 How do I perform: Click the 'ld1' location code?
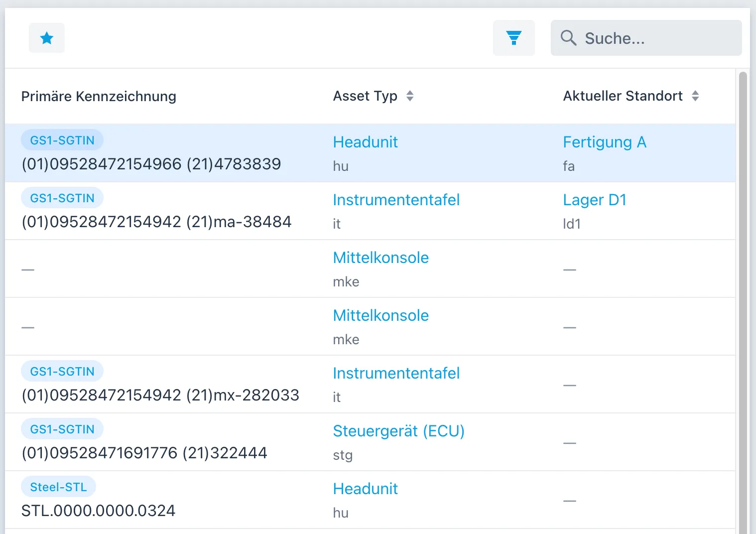572,224
